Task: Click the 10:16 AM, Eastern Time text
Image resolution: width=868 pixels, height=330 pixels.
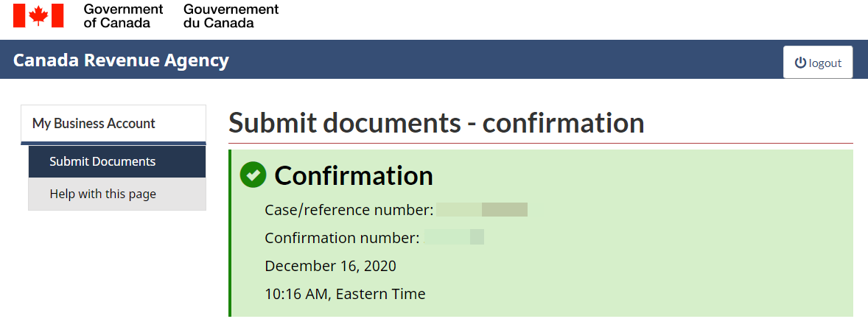Action: click(345, 294)
